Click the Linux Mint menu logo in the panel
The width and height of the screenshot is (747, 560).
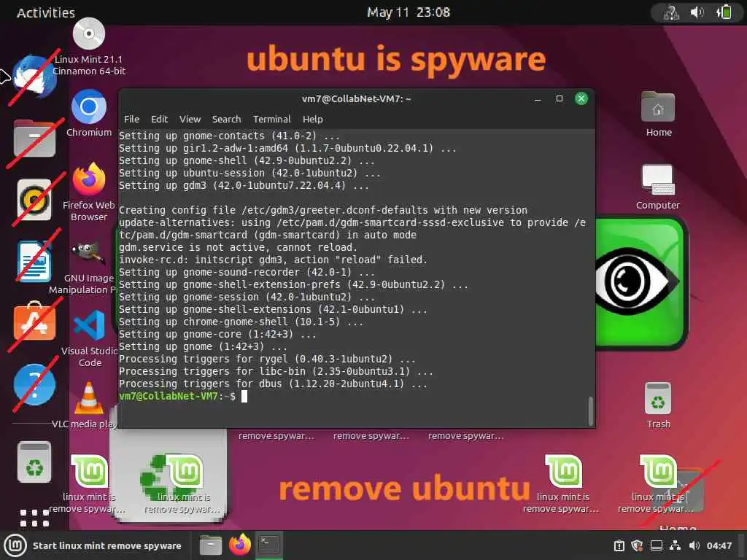(15, 545)
